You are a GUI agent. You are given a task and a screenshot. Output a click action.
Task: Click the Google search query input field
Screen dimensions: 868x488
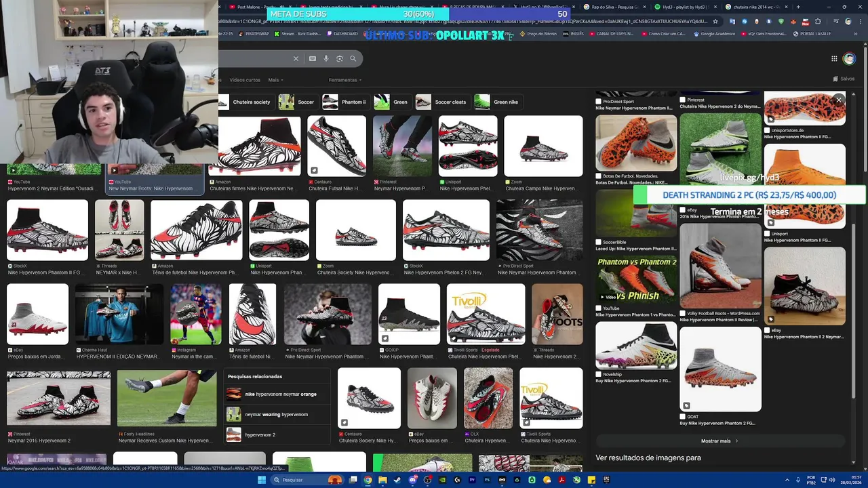(254, 59)
